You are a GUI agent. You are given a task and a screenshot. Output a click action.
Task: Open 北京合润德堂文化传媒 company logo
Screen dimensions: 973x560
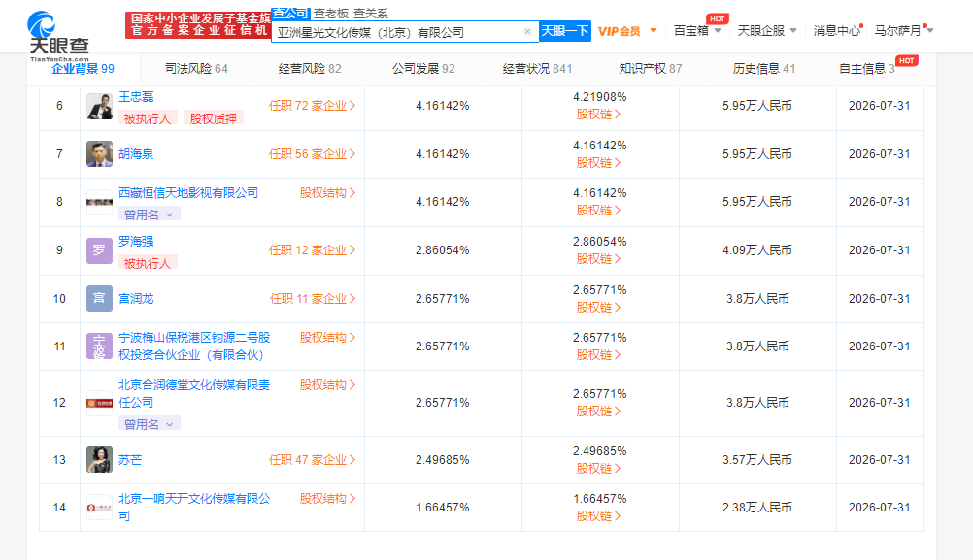(99, 403)
